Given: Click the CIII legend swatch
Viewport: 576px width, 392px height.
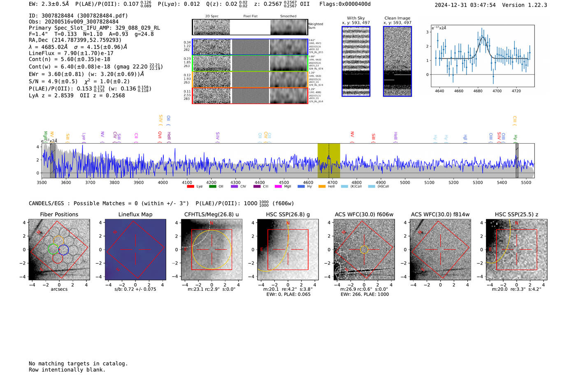Looking at the screenshot, I should point(257,186).
